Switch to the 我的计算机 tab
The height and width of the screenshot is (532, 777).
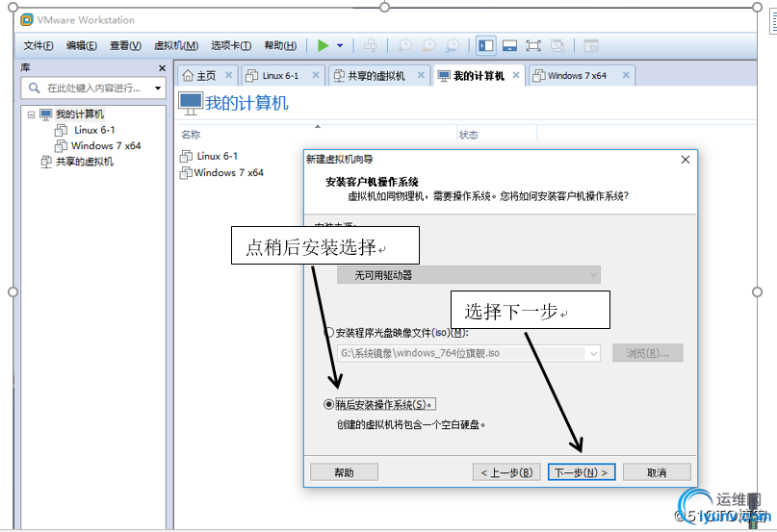(479, 76)
